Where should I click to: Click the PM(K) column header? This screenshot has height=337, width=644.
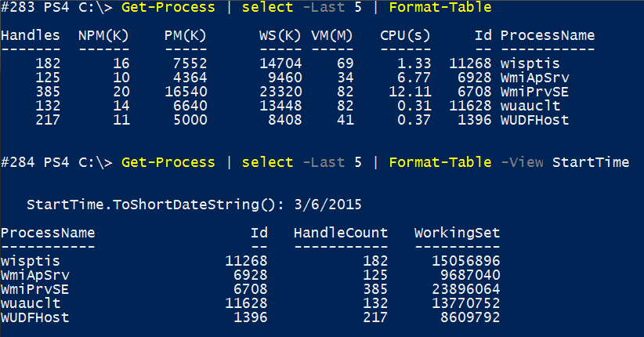[x=186, y=35]
